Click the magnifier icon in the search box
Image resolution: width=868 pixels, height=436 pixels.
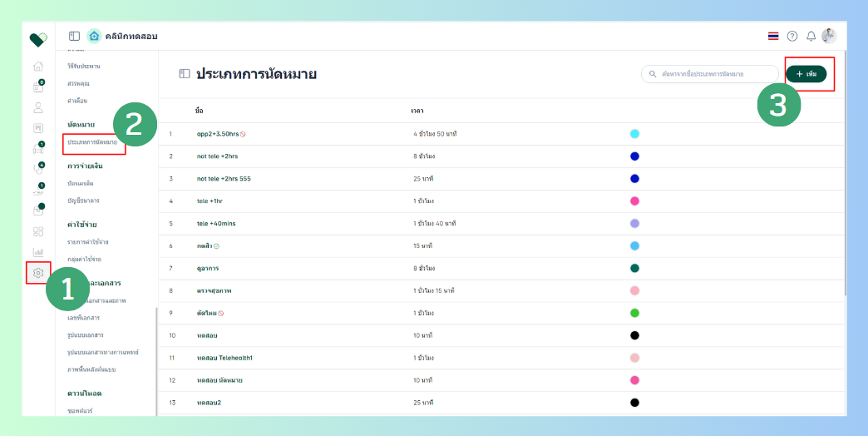coord(653,74)
